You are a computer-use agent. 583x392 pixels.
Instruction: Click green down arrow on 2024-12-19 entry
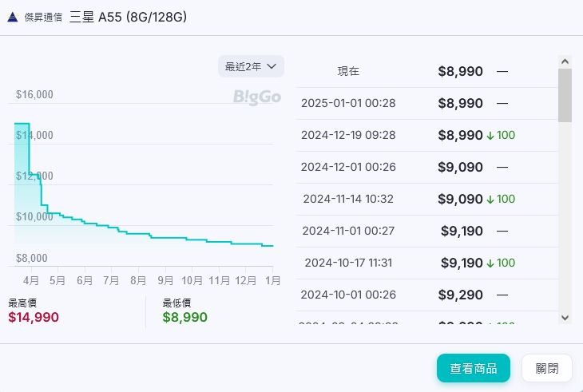coord(490,135)
